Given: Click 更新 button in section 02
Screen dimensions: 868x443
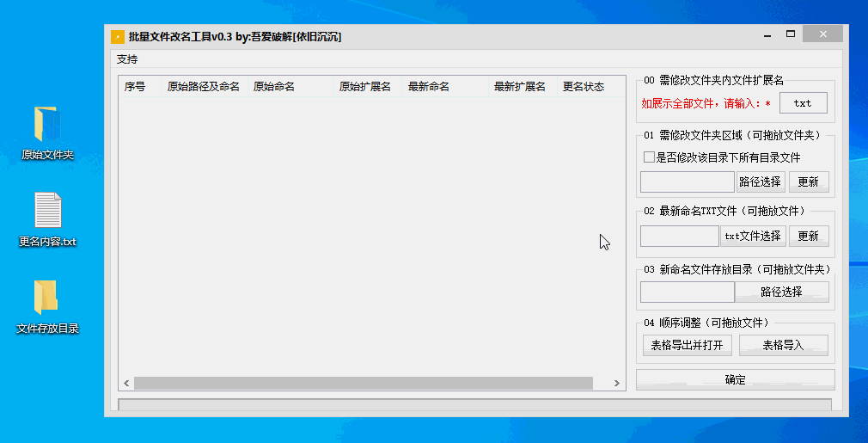Looking at the screenshot, I should click(x=809, y=236).
